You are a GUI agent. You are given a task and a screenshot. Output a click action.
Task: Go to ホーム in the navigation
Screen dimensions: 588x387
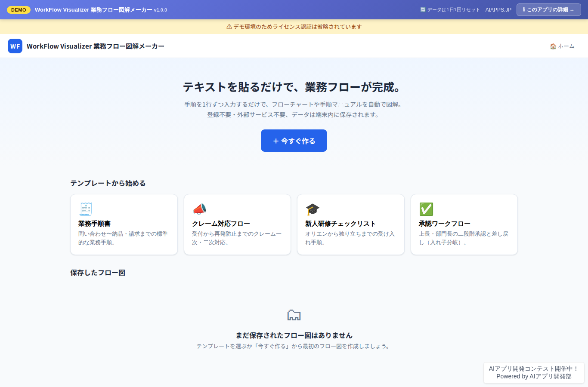pos(562,46)
